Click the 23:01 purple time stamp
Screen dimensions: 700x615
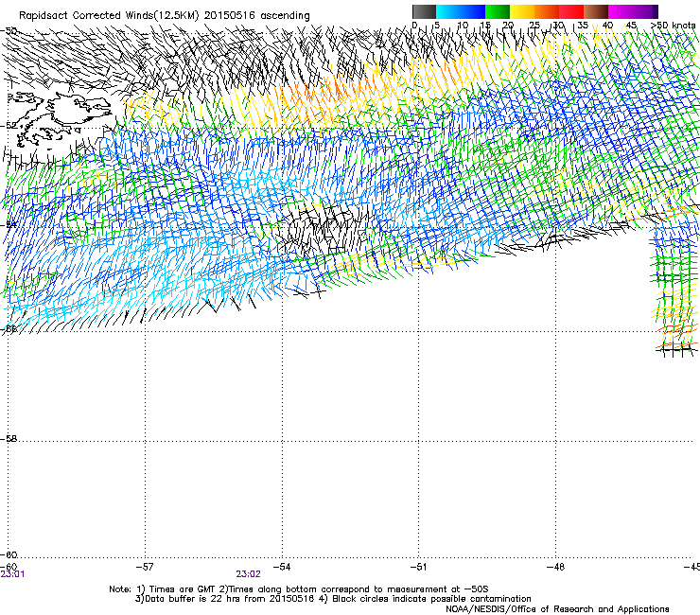pos(12,574)
